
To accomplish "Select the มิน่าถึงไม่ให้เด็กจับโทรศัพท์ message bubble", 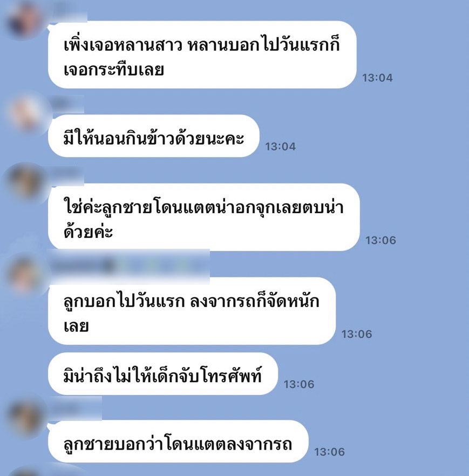I will (x=162, y=373).
